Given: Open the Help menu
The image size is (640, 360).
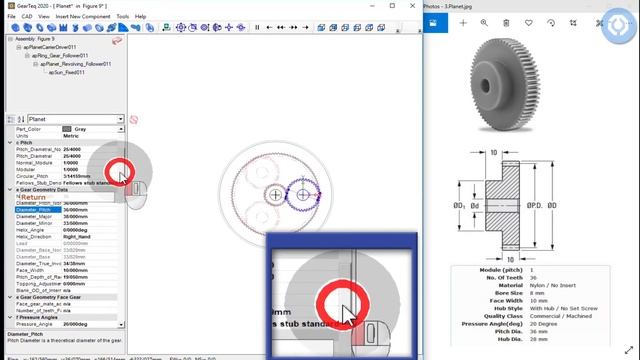Looking at the screenshot, I should (x=140, y=17).
